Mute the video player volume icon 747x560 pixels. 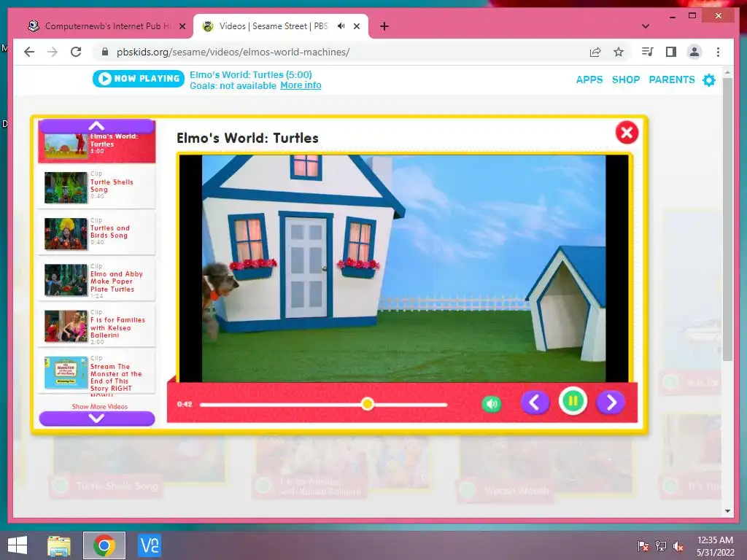pyautogui.click(x=492, y=404)
